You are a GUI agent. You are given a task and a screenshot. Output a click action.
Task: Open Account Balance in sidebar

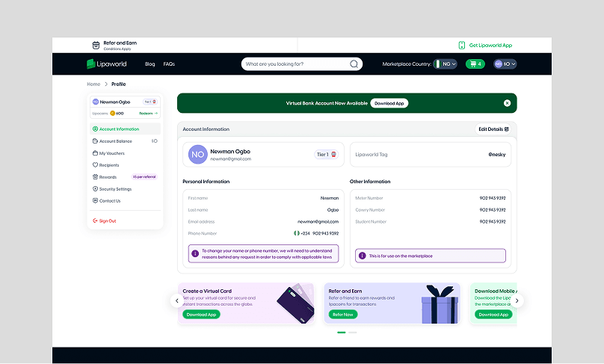(x=125, y=141)
